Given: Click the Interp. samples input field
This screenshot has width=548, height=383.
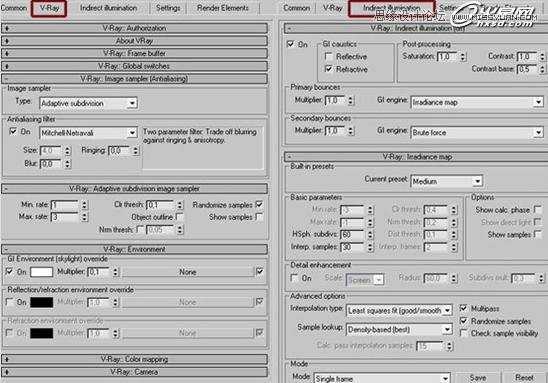Looking at the screenshot, I should coord(353,247).
